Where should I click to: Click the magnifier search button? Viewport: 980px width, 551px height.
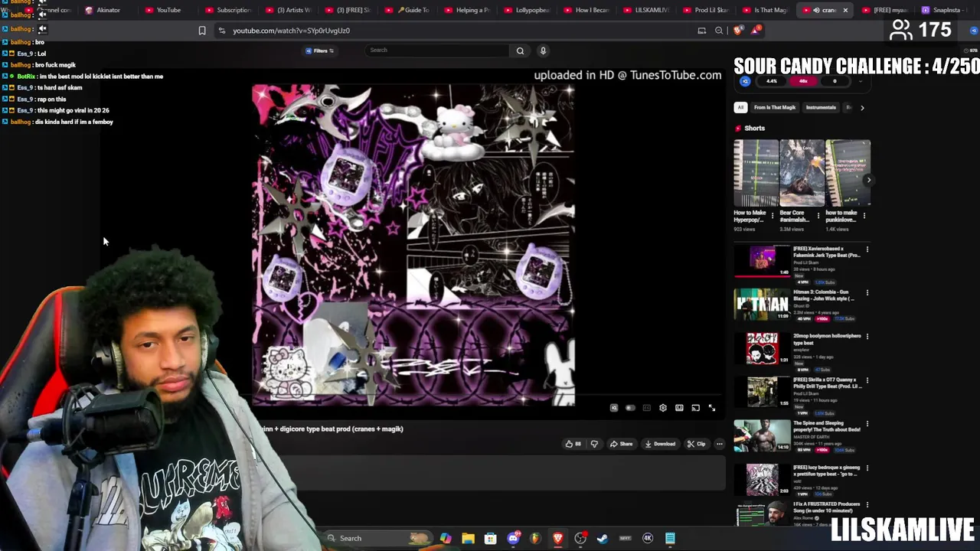tap(520, 51)
